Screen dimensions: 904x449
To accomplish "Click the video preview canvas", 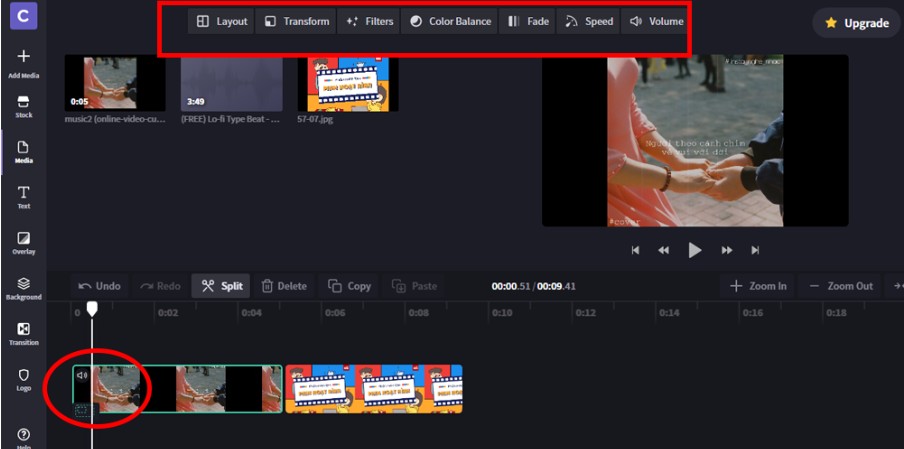I will (x=695, y=141).
